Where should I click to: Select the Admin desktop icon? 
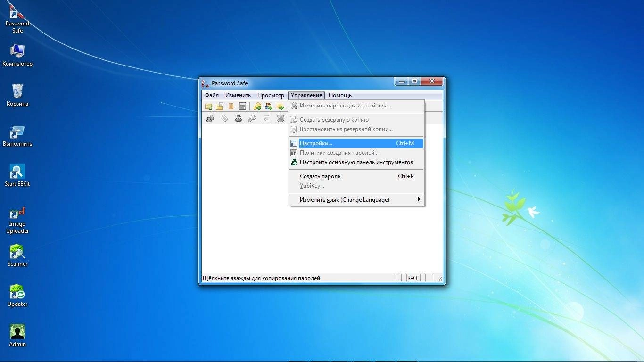[x=17, y=336]
